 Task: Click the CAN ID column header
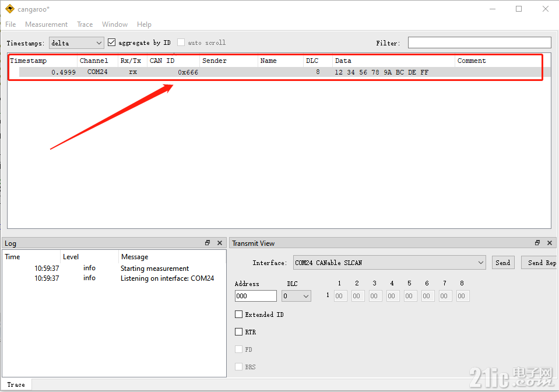(173, 61)
